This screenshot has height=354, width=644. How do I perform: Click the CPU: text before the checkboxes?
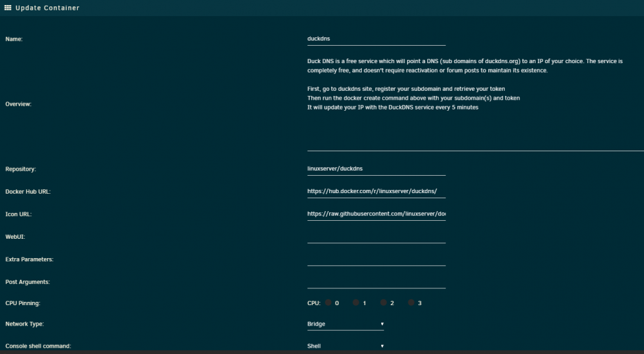[x=314, y=303]
